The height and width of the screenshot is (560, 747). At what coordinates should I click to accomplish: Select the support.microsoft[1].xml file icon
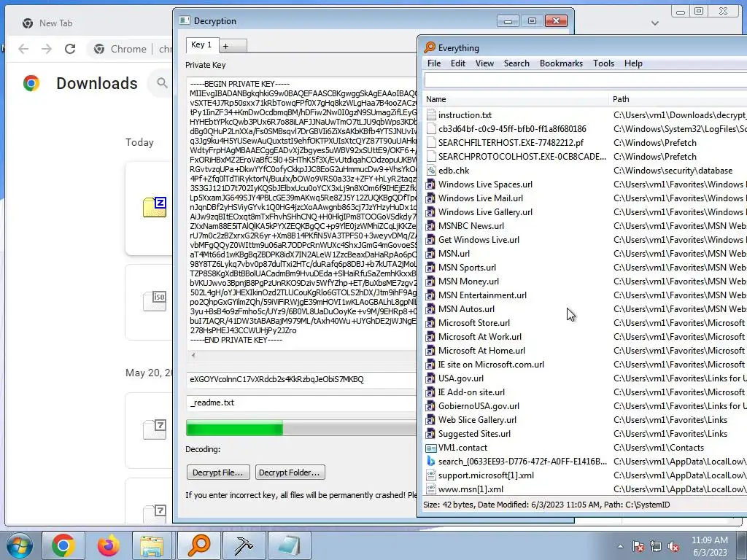(x=430, y=475)
